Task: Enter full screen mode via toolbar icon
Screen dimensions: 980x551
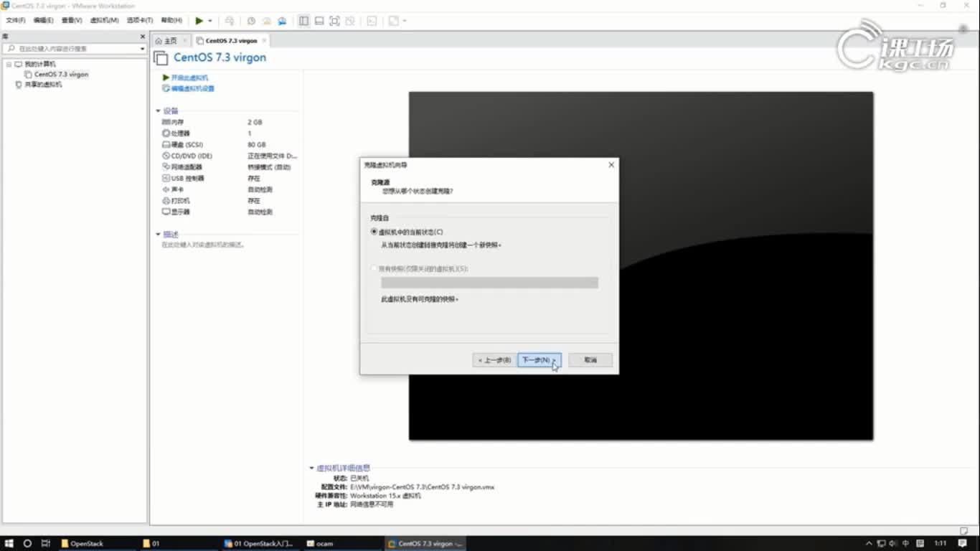Action: tap(334, 21)
